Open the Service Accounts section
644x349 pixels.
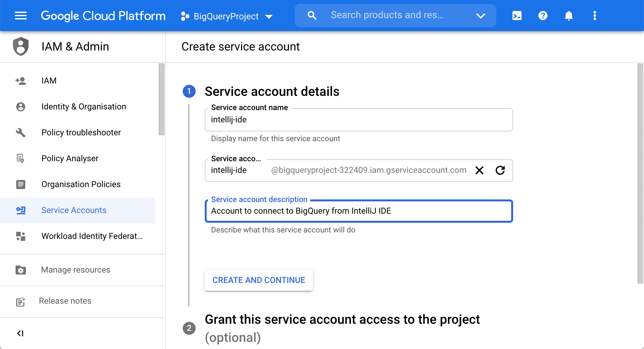point(74,210)
